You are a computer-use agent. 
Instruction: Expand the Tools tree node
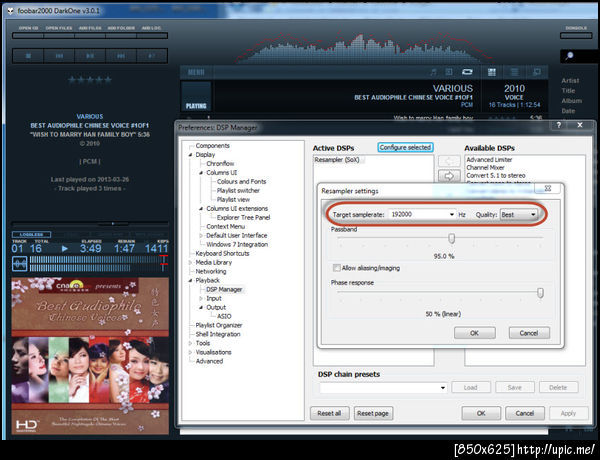click(190, 343)
